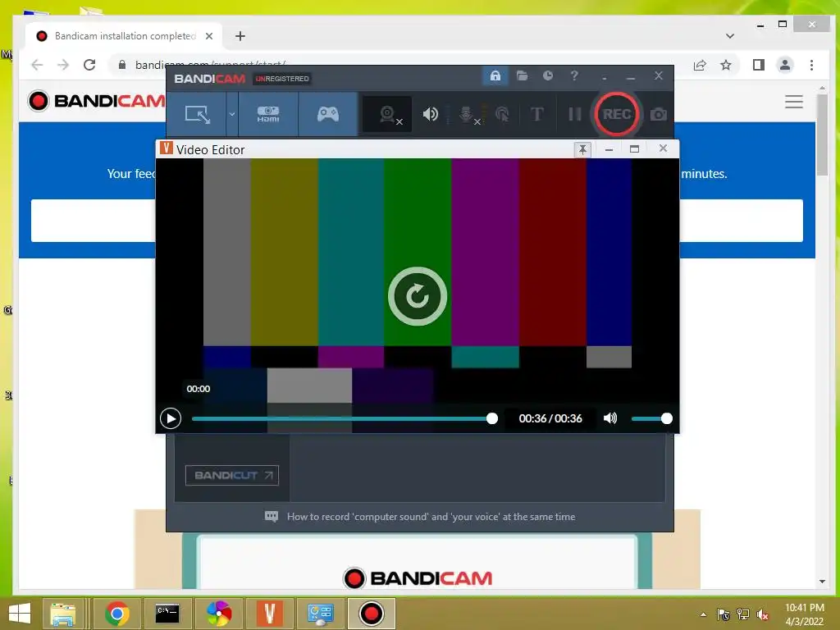
Task: Show hidden tray icons arrow
Action: point(703,614)
